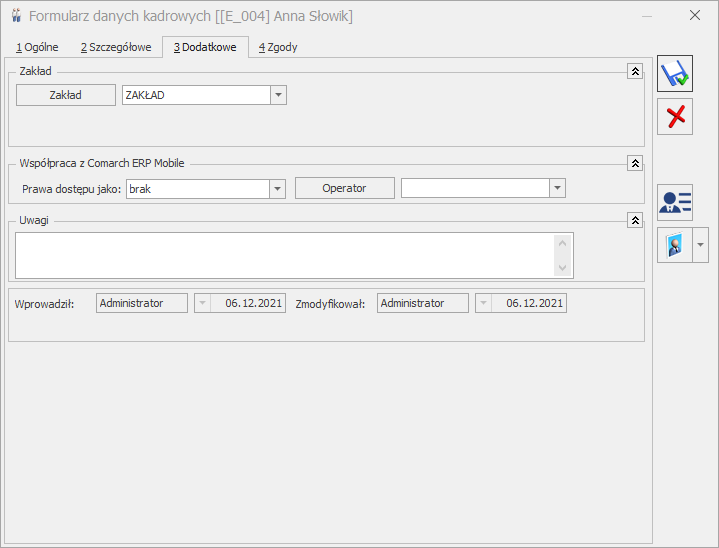The width and height of the screenshot is (719, 548).
Task: Click the Uwagi scrollbar down arrow
Action: [x=563, y=268]
